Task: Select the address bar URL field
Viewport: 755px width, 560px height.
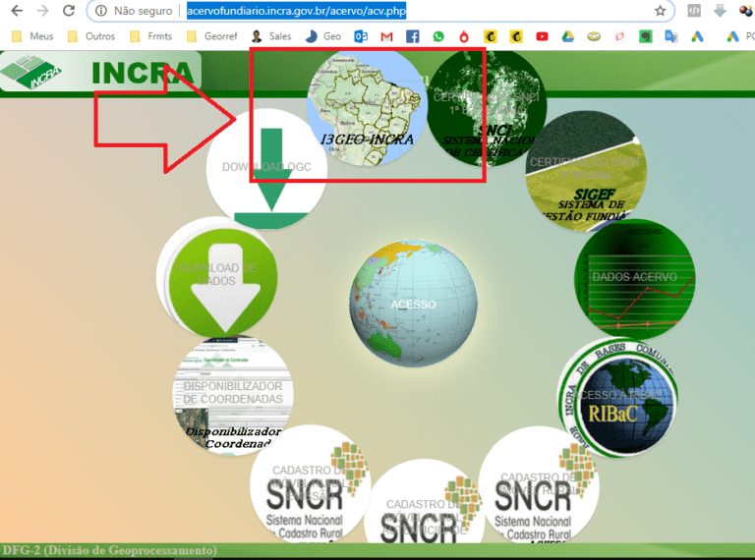Action: (x=296, y=11)
